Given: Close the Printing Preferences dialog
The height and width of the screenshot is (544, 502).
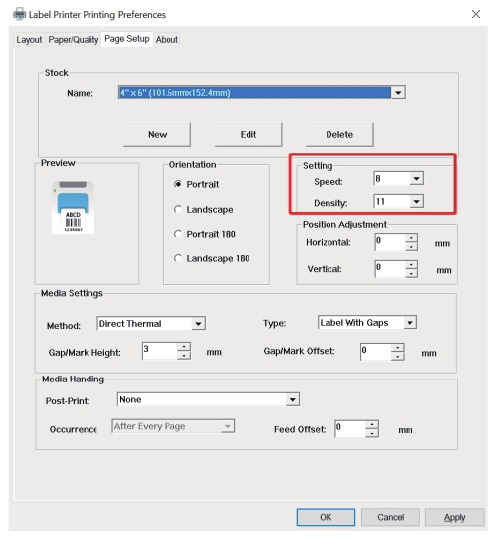Looking at the screenshot, I should (476, 14).
